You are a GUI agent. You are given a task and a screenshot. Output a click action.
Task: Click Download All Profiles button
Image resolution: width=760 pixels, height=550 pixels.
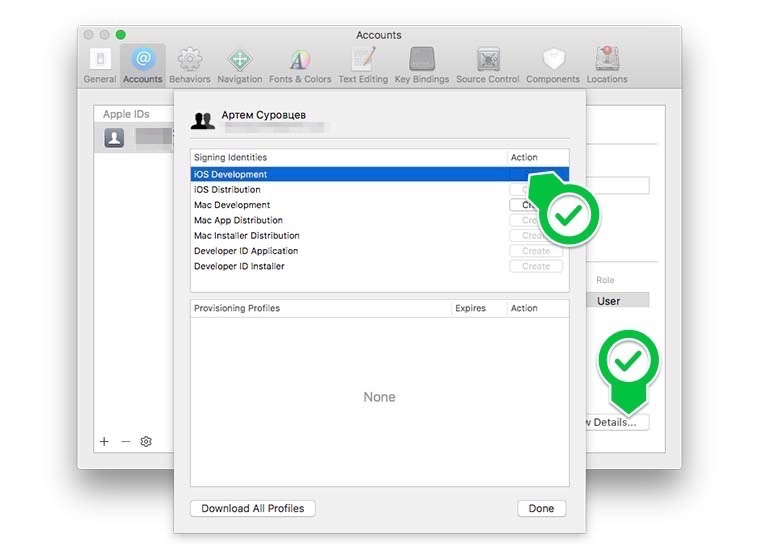tap(253, 508)
